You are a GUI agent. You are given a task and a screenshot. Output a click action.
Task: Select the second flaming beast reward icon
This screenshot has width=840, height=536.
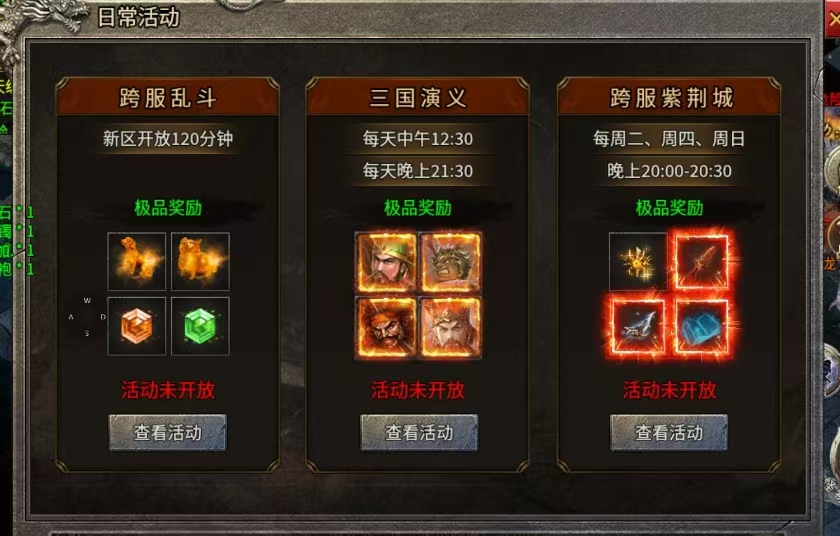(x=200, y=261)
